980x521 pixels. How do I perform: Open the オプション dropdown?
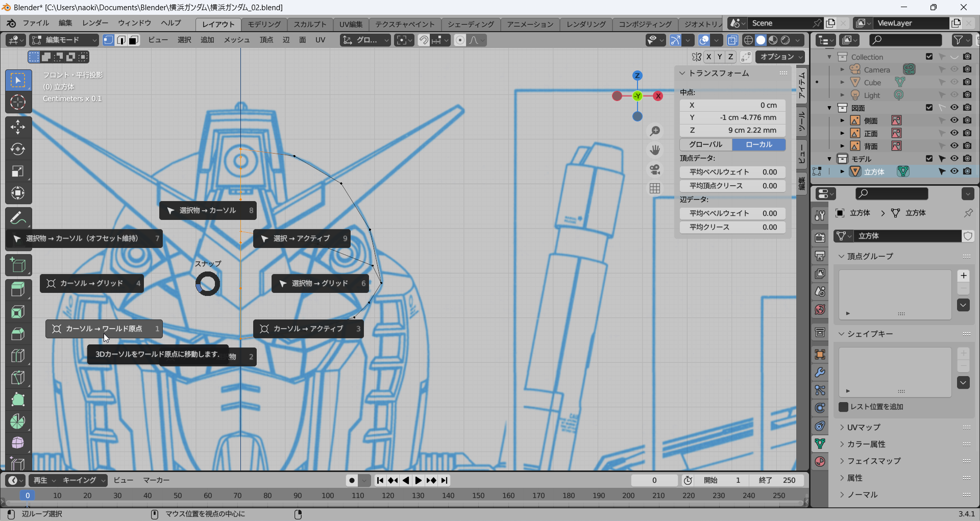point(780,57)
